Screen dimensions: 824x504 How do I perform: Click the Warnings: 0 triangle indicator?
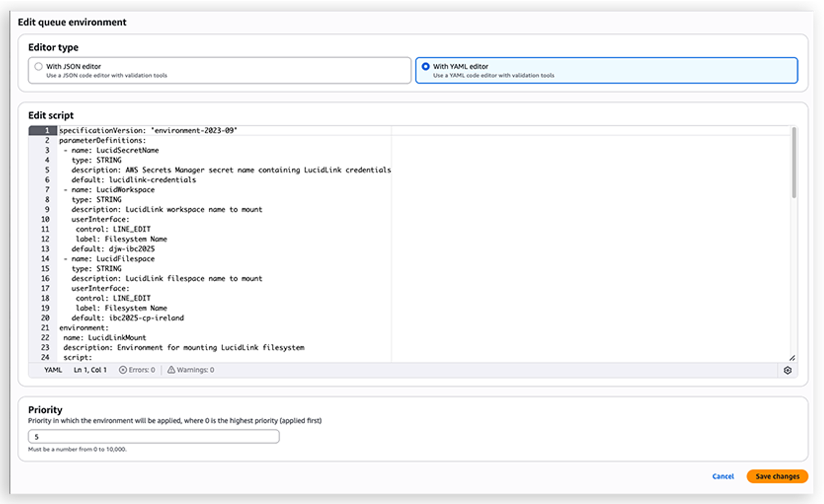click(171, 370)
